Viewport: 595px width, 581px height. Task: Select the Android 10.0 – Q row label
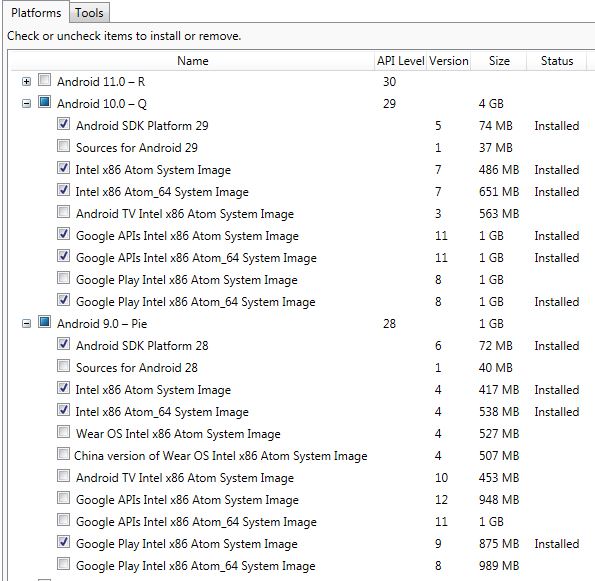(x=102, y=104)
